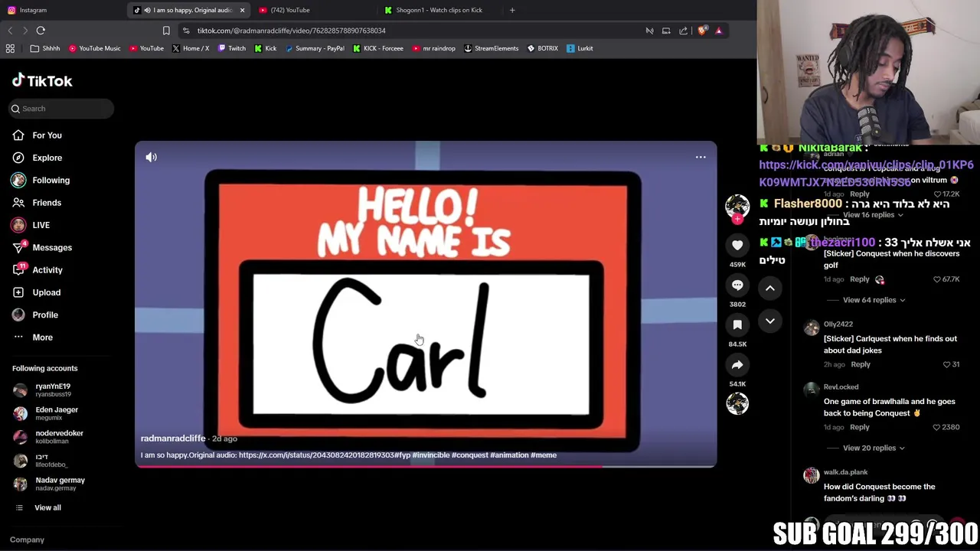
Task: Close the active TikTok tab
Action: [x=242, y=10]
